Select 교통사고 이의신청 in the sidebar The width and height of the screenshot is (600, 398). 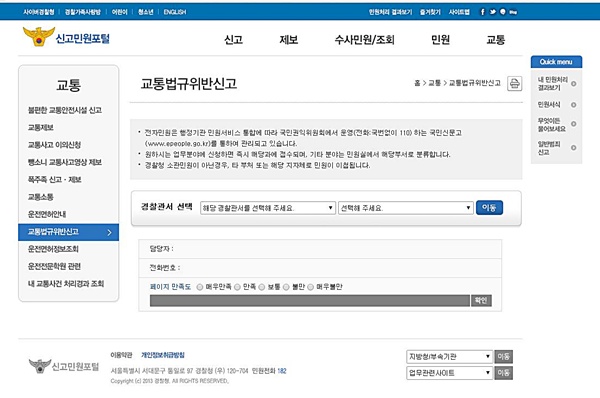[x=54, y=145]
